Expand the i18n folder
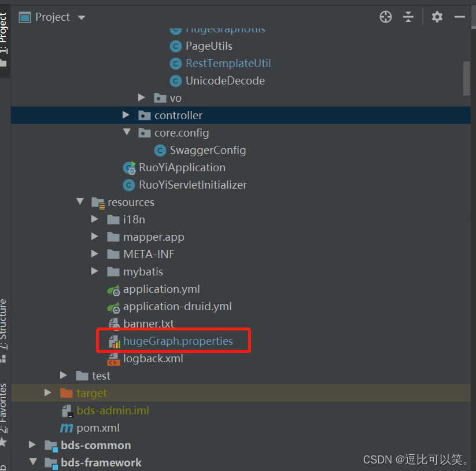This screenshot has height=471, width=476. click(95, 219)
